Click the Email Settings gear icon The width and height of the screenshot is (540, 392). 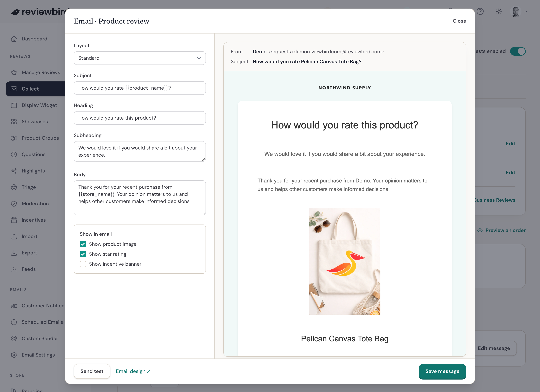pyautogui.click(x=14, y=355)
